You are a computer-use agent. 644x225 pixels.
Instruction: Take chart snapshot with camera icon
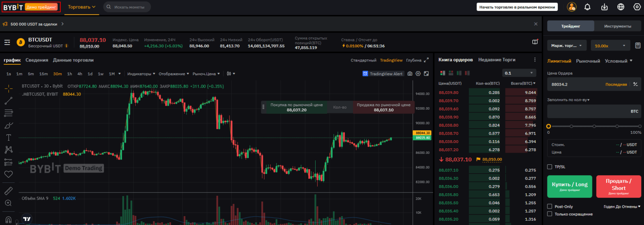pyautogui.click(x=410, y=74)
